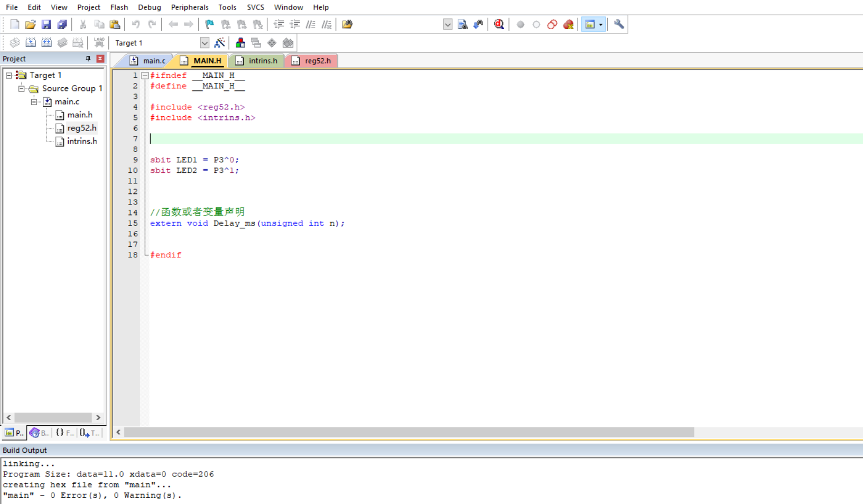The width and height of the screenshot is (863, 504).
Task: Switch to Project tab at panel bottom
Action: pos(14,433)
